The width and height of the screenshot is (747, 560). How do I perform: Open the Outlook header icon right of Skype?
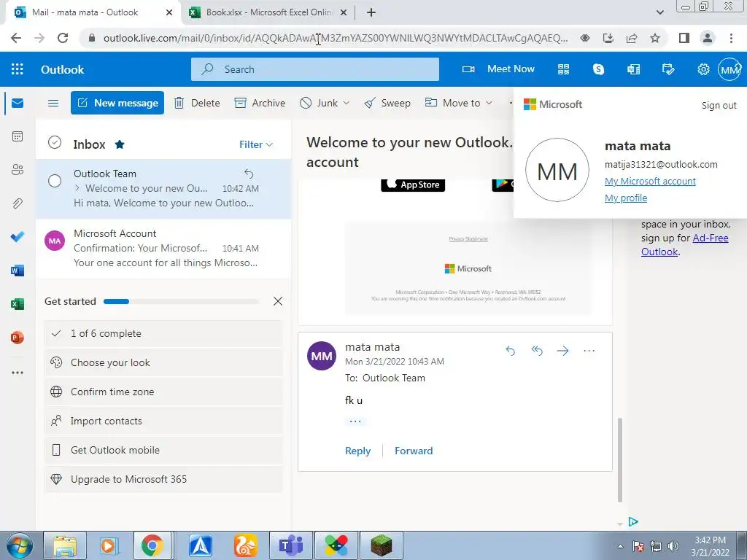(x=634, y=69)
